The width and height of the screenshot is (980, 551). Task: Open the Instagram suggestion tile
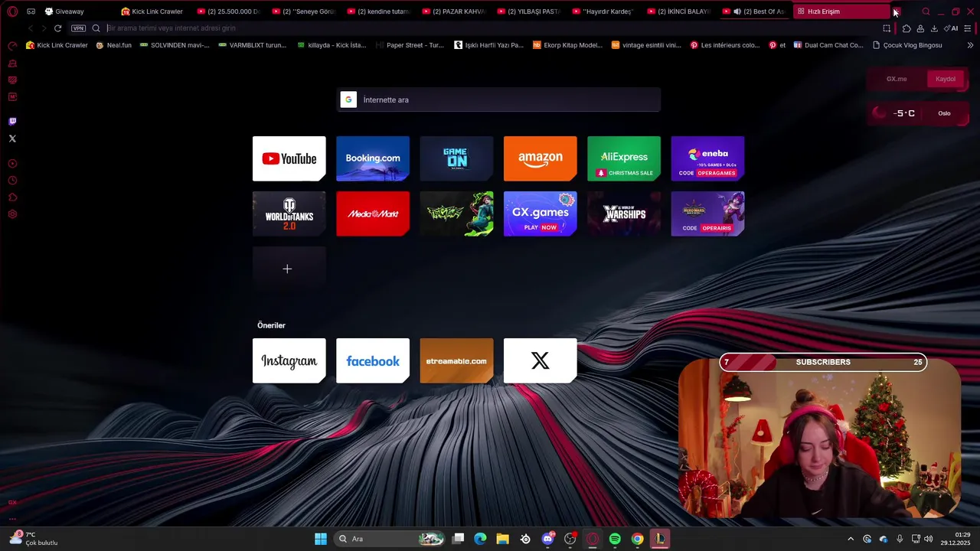[x=289, y=360]
